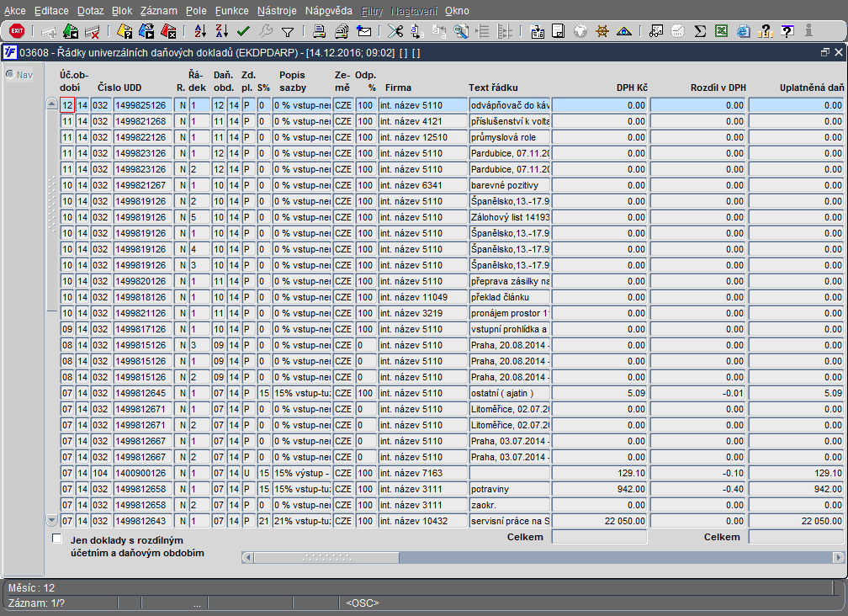The image size is (848, 616).
Task: Click the scissors cut icon
Action: coord(395,31)
